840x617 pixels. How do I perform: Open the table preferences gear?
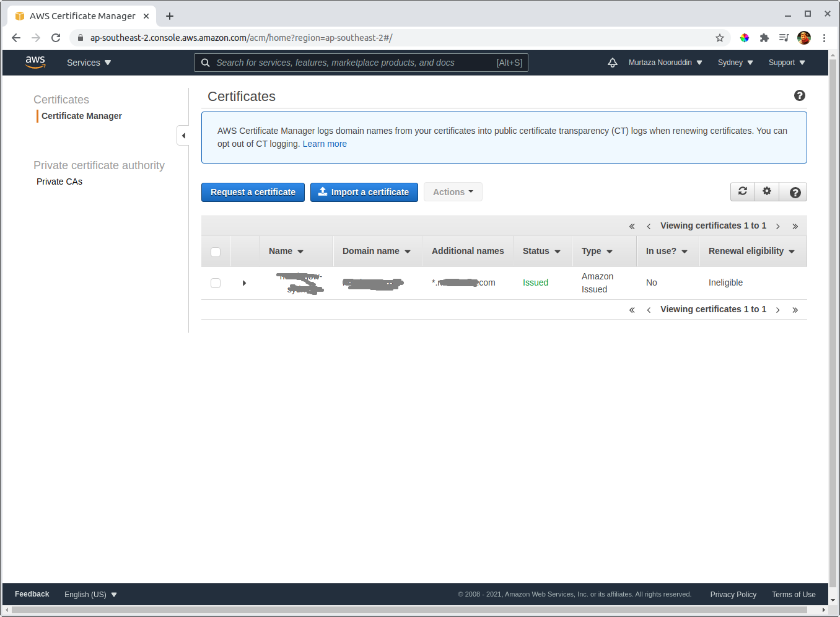pos(767,191)
